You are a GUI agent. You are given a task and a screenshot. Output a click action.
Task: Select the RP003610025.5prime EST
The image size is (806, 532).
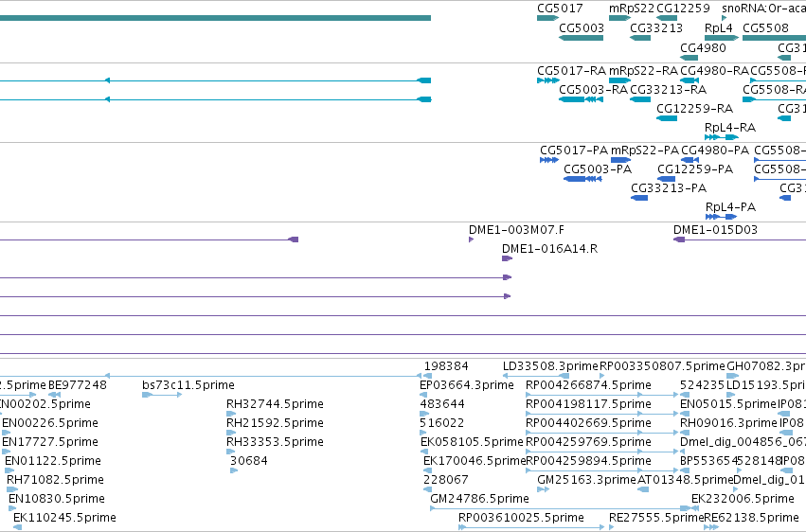coord(531,527)
